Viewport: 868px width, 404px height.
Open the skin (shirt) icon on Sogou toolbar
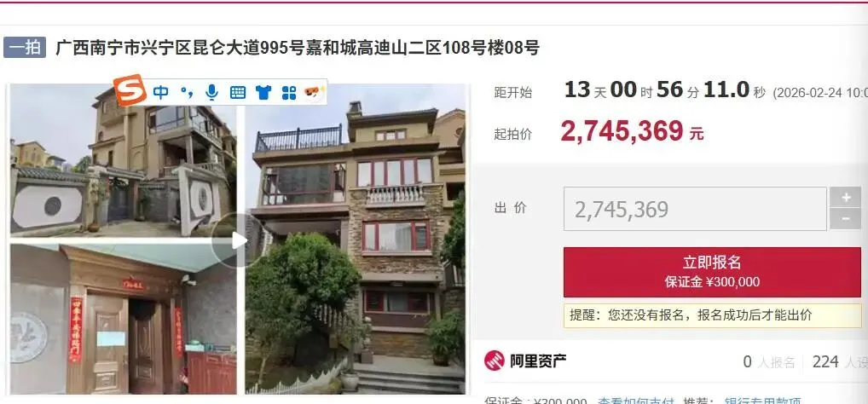pyautogui.click(x=263, y=92)
